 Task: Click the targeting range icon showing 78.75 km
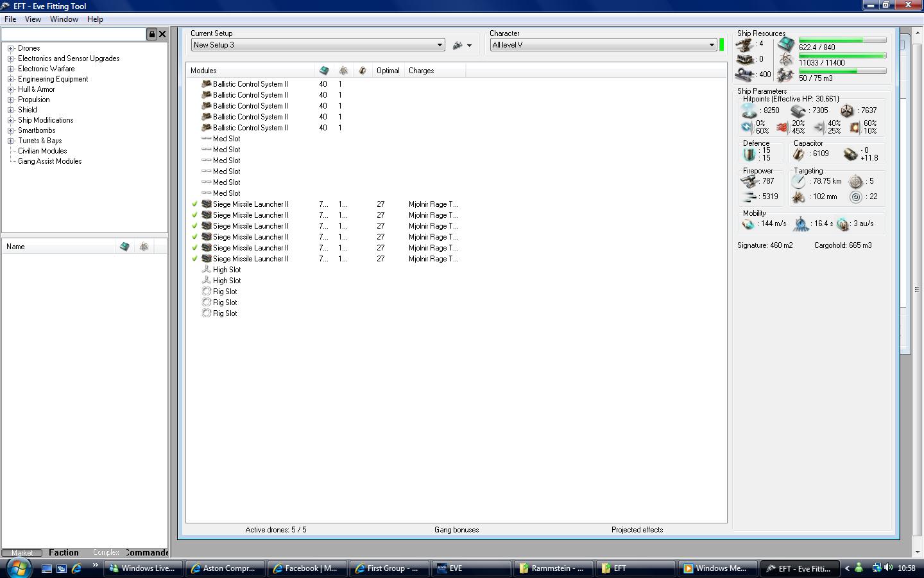click(798, 182)
